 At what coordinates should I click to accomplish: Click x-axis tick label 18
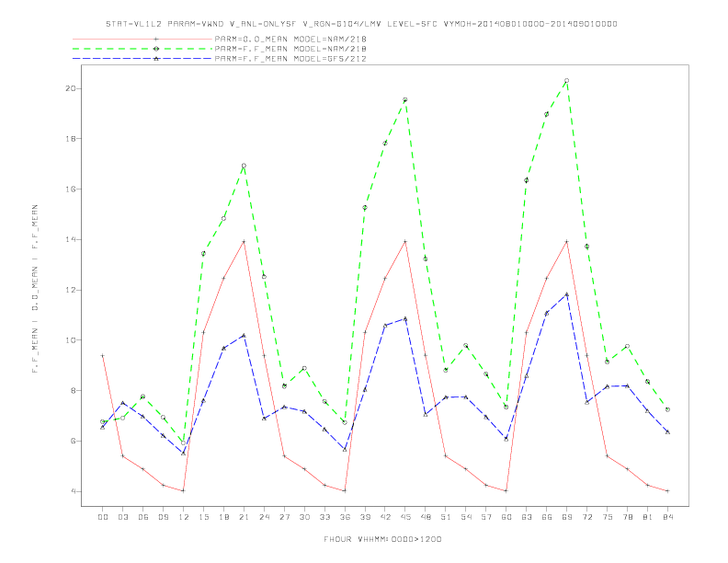(x=223, y=517)
